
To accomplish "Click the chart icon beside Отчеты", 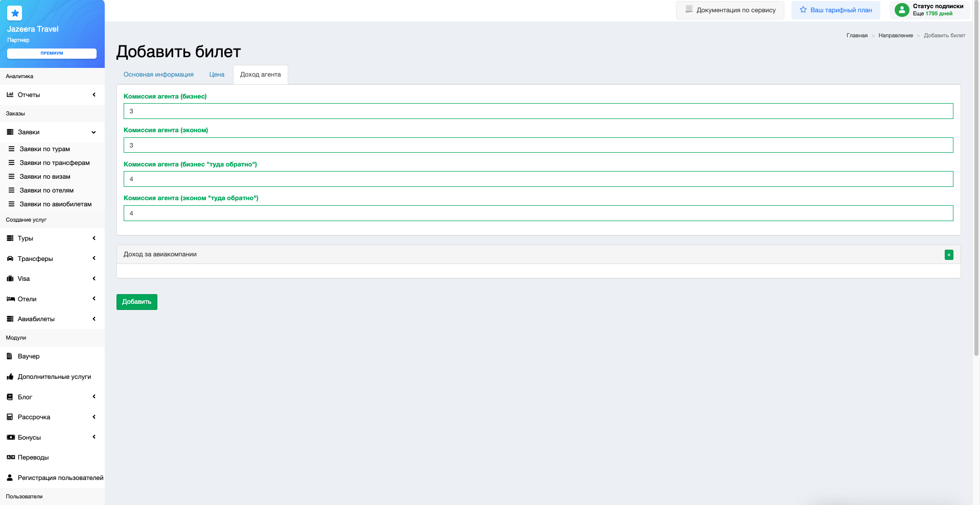I will pyautogui.click(x=10, y=95).
